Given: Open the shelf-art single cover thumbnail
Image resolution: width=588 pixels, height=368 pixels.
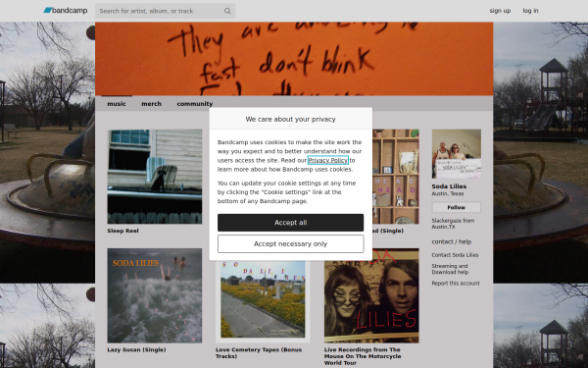Looking at the screenshot, I should tap(396, 177).
